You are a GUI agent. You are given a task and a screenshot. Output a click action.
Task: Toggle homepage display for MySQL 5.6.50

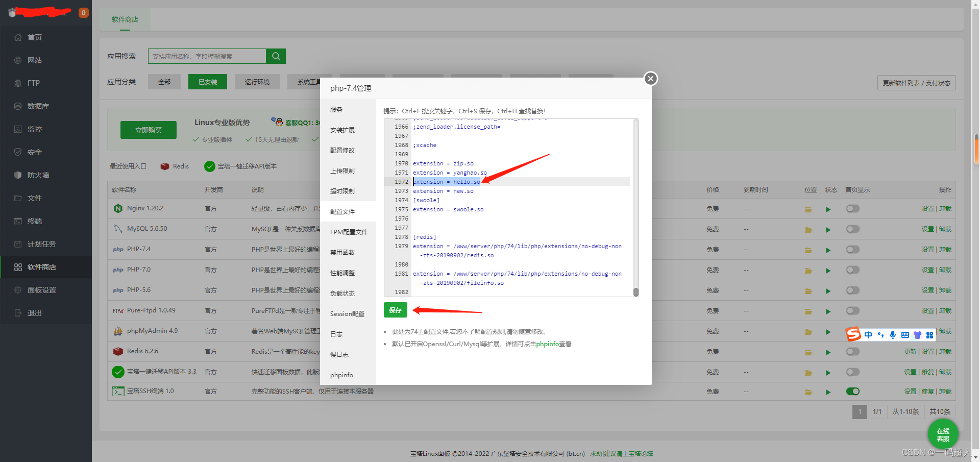tap(852, 229)
